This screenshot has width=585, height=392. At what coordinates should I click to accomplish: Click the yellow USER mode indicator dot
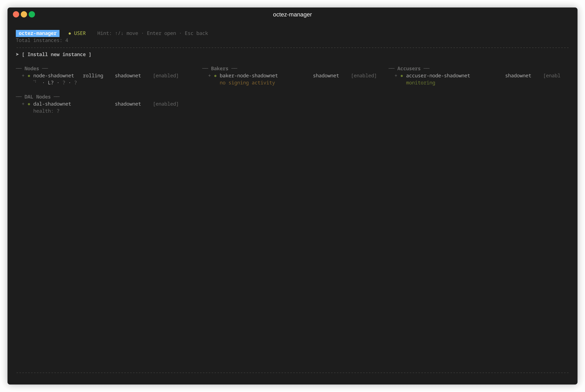[69, 33]
